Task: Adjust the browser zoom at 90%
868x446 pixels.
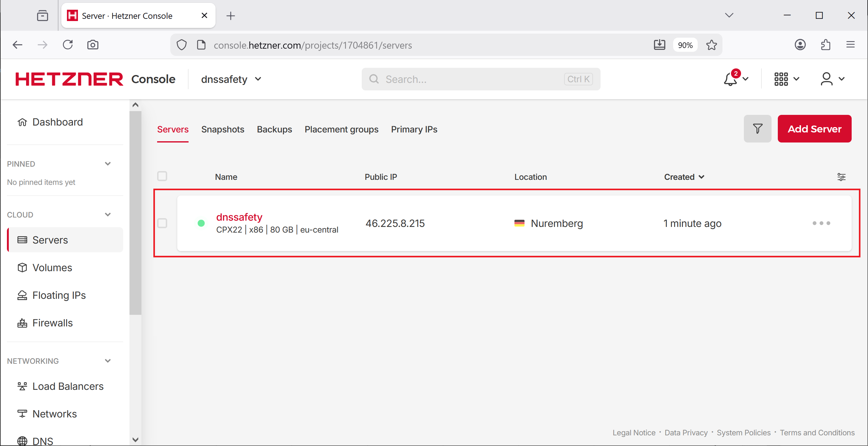Action: (685, 45)
